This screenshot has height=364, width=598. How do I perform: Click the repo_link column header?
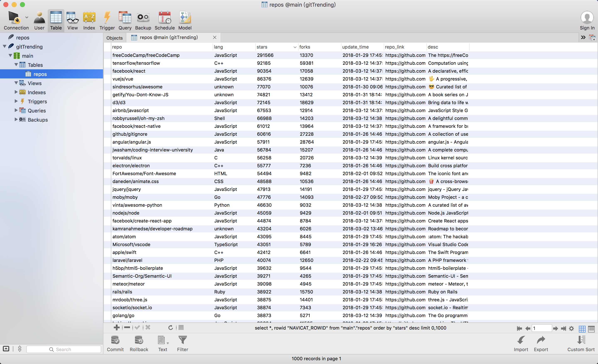405,47
